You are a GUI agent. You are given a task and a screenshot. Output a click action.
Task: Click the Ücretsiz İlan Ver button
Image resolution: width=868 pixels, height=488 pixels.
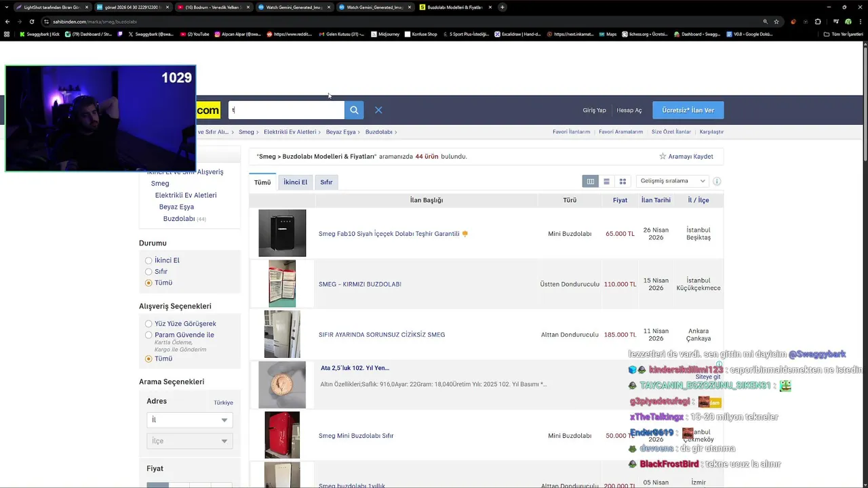[x=688, y=110]
